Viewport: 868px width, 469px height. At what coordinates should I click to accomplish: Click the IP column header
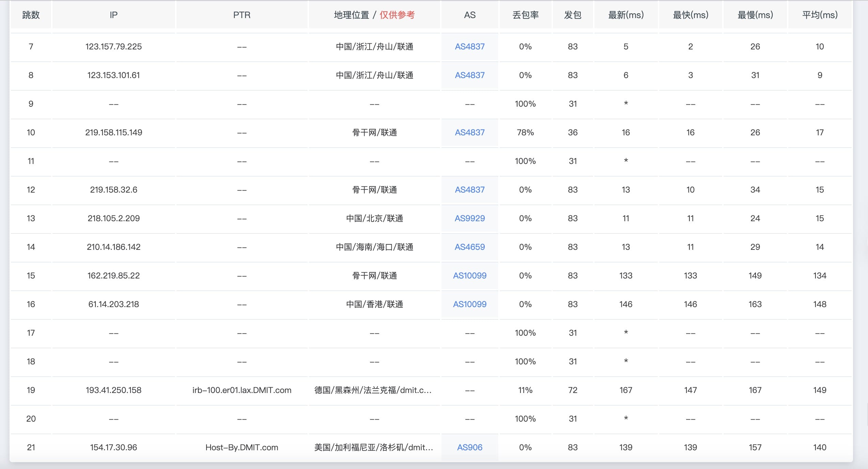(113, 15)
